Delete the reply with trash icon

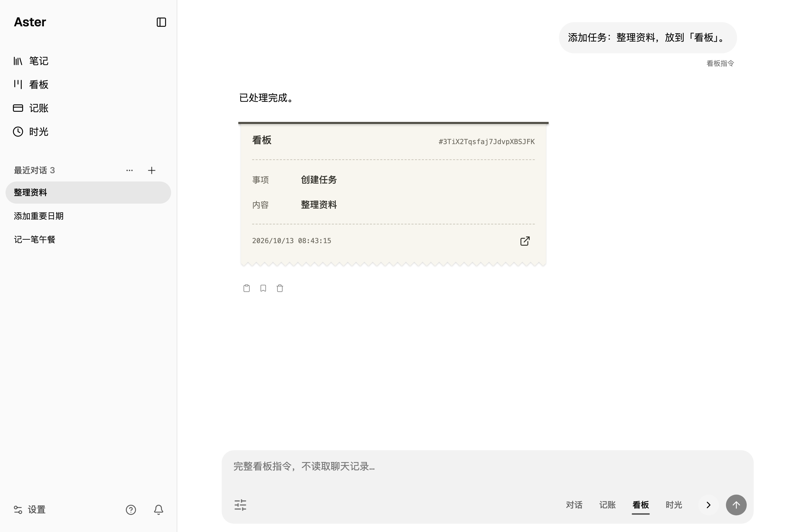(x=280, y=288)
